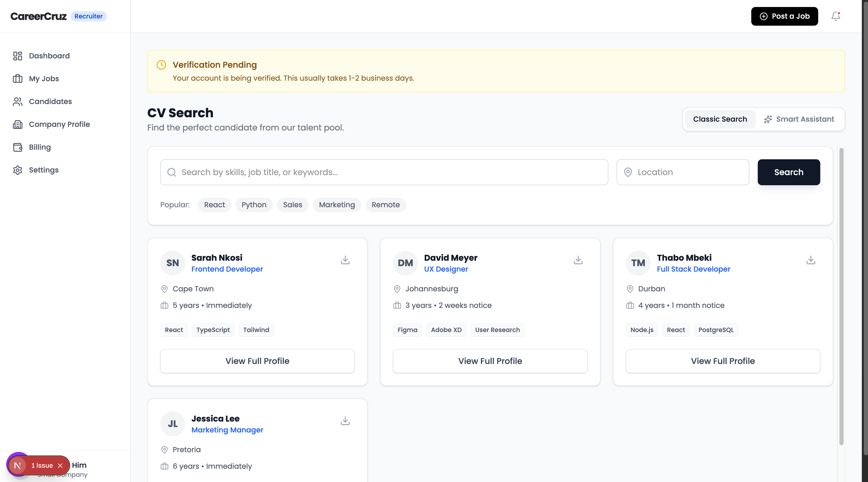Click the CareerCruz logo

(38, 16)
